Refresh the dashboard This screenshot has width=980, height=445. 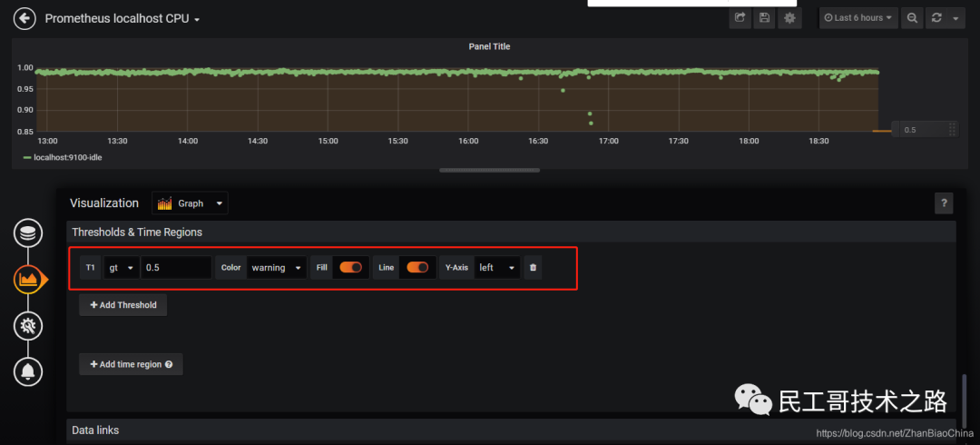tap(936, 17)
